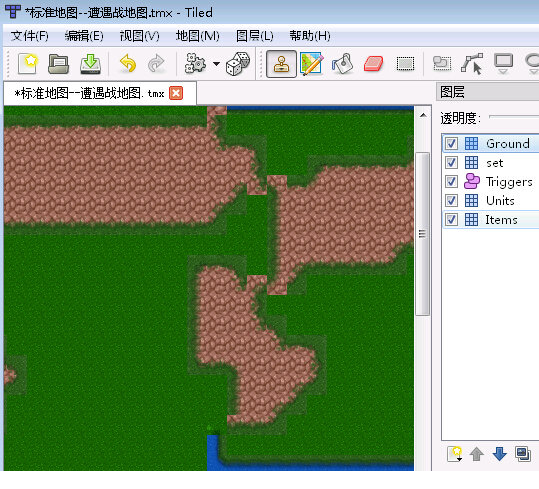
Task: Click the New map icon
Action: click(28, 64)
